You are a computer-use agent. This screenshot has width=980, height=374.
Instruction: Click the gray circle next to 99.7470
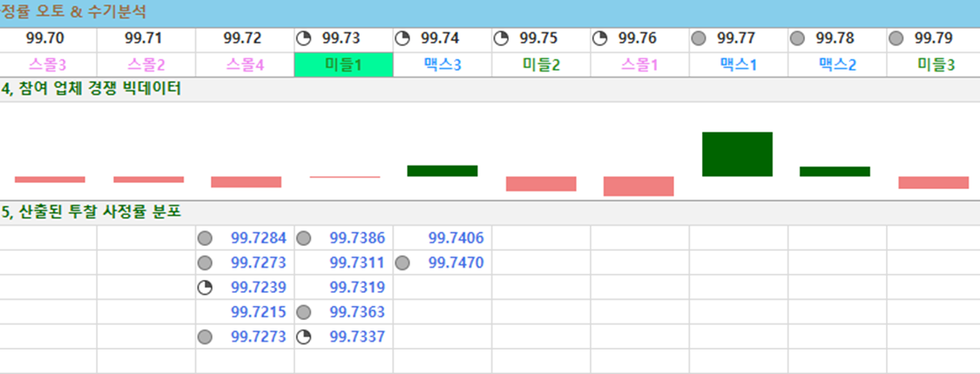tap(402, 262)
